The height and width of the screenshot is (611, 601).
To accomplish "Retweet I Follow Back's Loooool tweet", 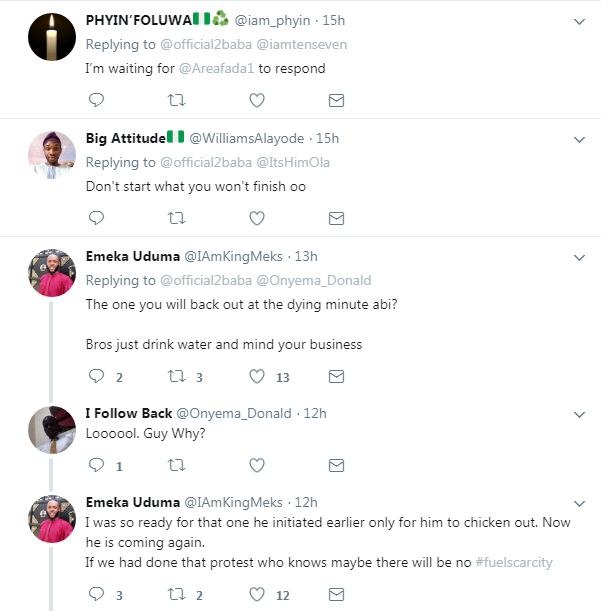I will click(x=177, y=465).
